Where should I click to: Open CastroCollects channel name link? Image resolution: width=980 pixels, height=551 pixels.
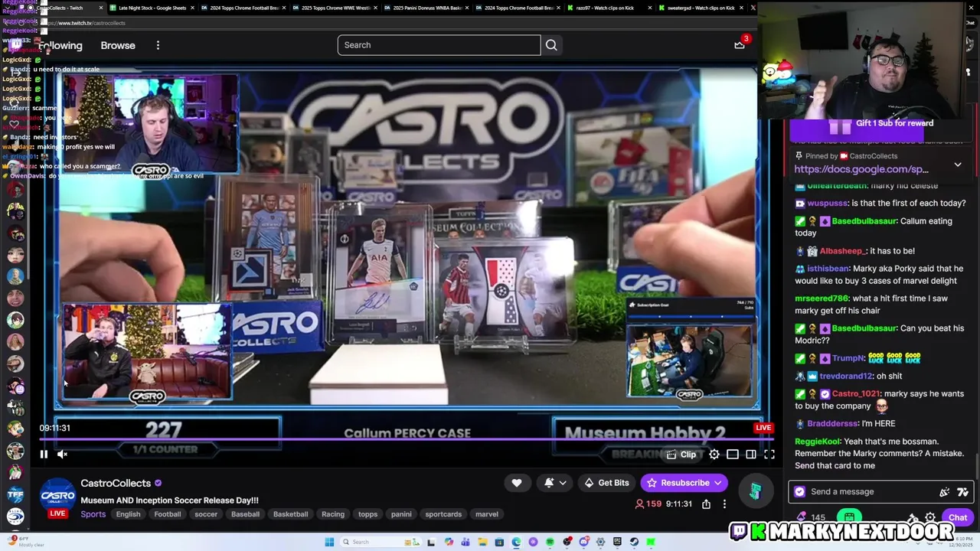(x=116, y=483)
